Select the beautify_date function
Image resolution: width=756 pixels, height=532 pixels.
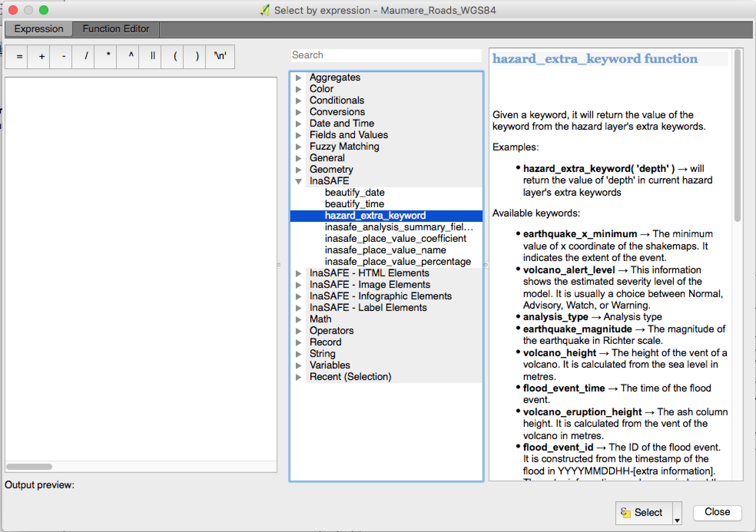355,192
